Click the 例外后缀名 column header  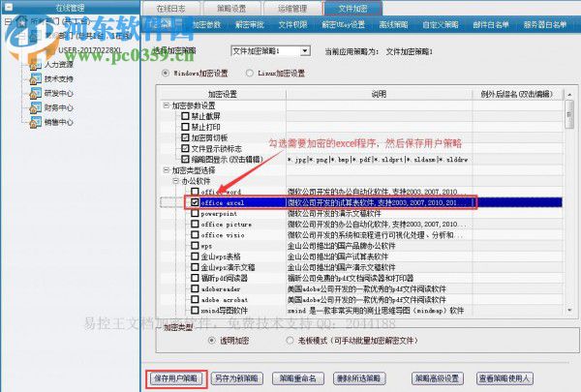[x=517, y=94]
